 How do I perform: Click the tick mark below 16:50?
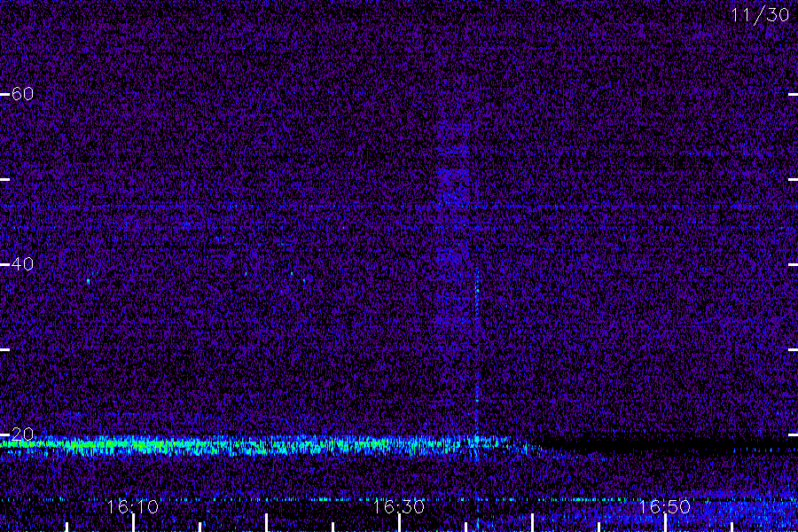coord(665,523)
